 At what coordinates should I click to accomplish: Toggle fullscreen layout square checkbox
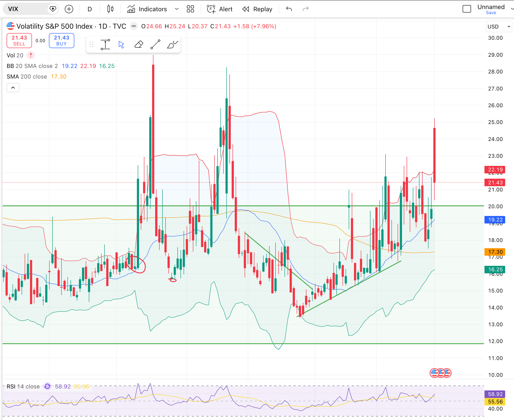pyautogui.click(x=467, y=9)
